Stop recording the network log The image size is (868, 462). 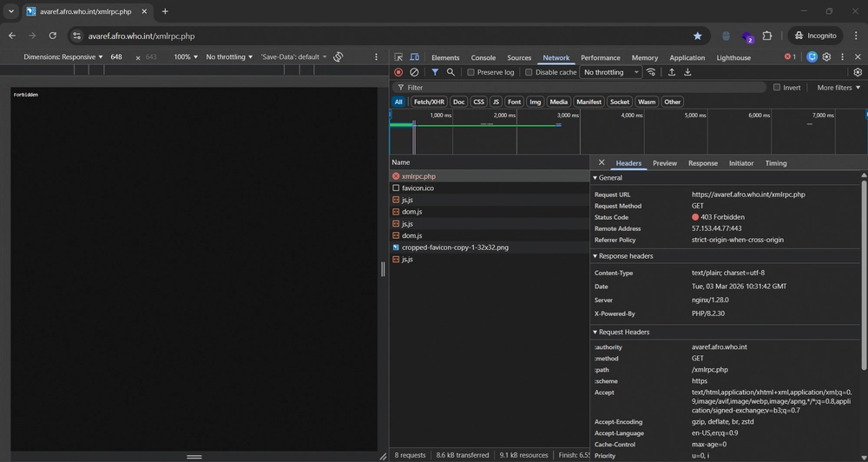[398, 72]
